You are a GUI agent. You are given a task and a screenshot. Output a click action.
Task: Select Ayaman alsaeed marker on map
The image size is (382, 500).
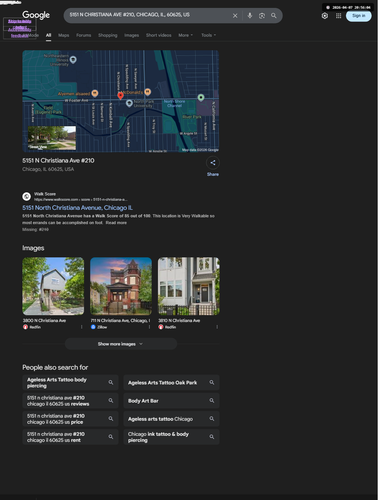tap(96, 94)
